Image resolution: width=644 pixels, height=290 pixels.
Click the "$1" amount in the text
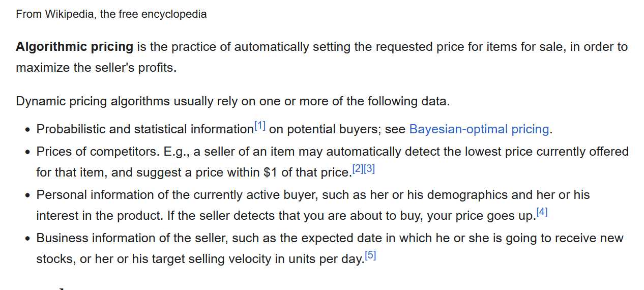click(270, 172)
